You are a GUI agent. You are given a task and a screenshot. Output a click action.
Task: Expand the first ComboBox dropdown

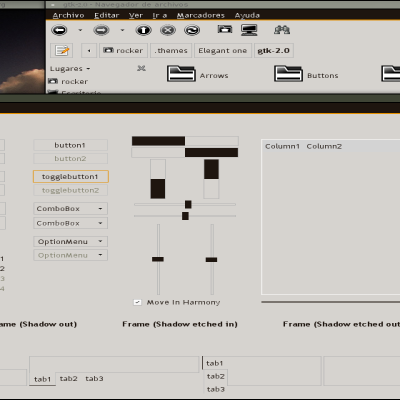click(x=71, y=209)
